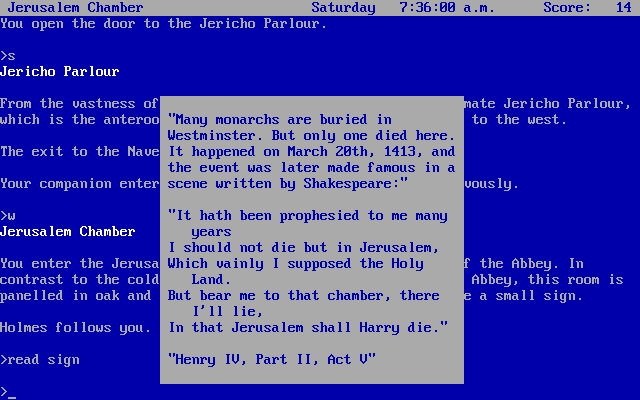Viewport: 640px width, 400px height.
Task: Click the 'read sign' command line
Action: click(x=40, y=360)
